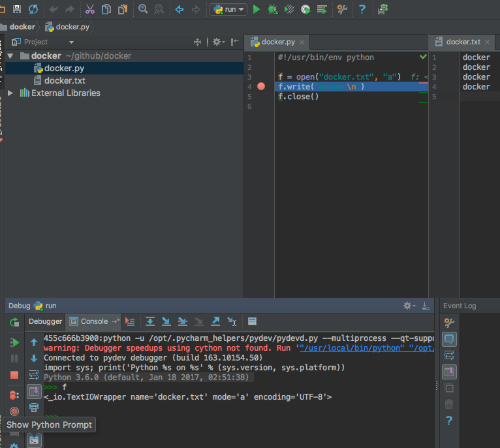
Task: Open the Debug panel gear settings menu
Action: pyautogui.click(x=409, y=306)
